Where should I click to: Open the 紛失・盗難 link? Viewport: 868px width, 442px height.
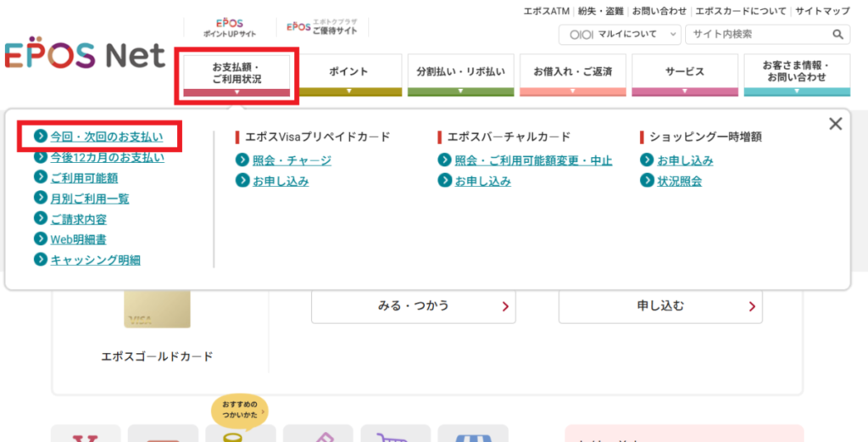click(601, 11)
